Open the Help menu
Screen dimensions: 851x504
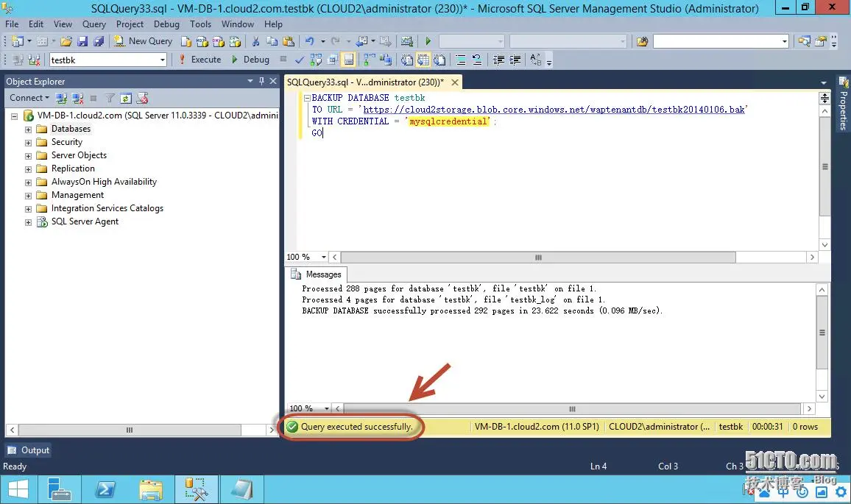pos(274,24)
